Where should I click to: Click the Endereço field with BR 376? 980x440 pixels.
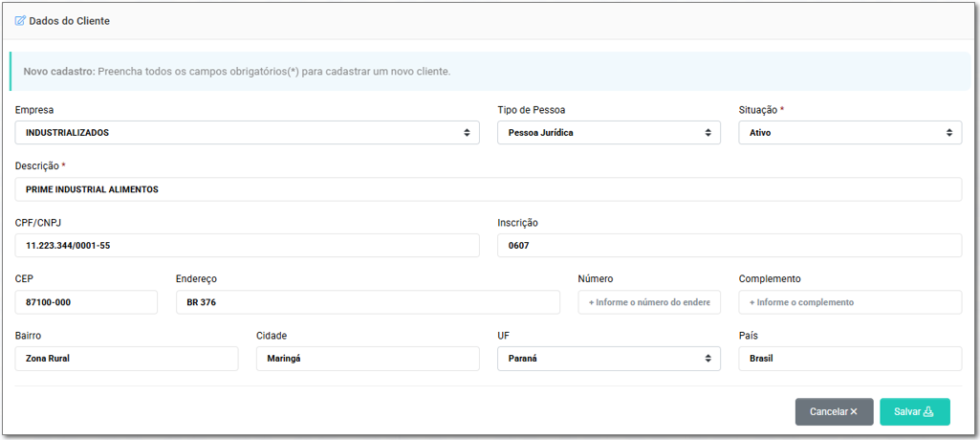tap(367, 302)
